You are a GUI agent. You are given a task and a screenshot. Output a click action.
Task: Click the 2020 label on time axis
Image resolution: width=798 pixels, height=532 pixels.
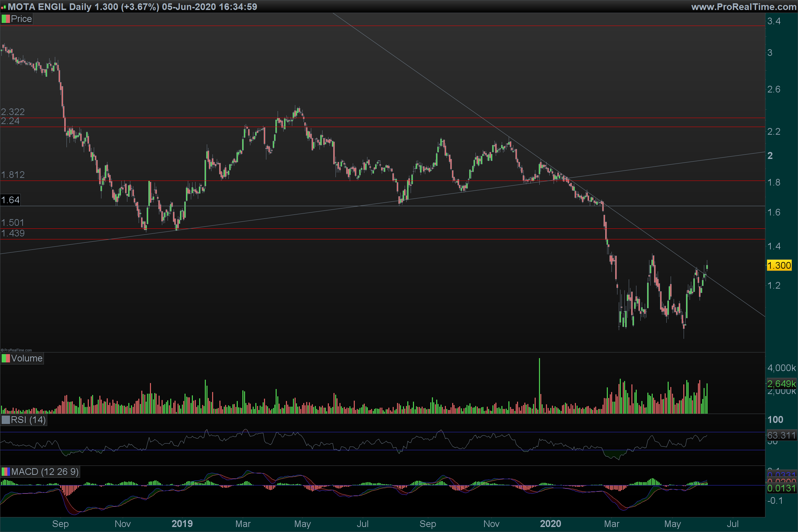[x=550, y=524]
